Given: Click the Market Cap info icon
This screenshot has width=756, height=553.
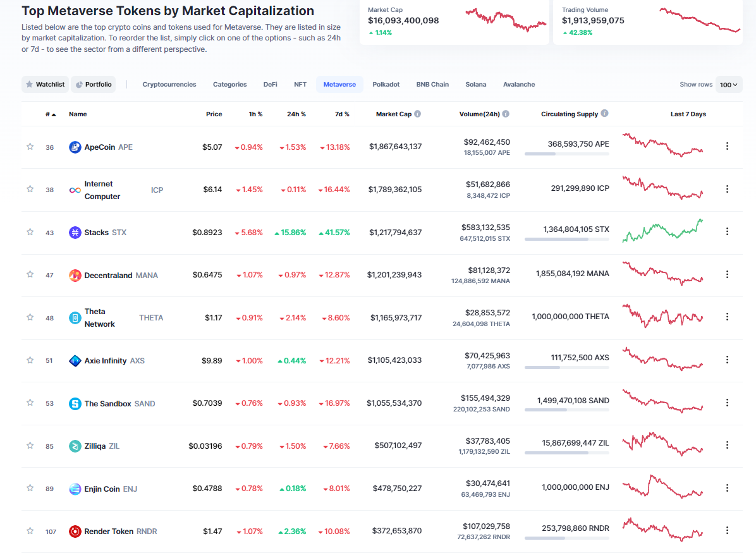Looking at the screenshot, I should click(418, 114).
